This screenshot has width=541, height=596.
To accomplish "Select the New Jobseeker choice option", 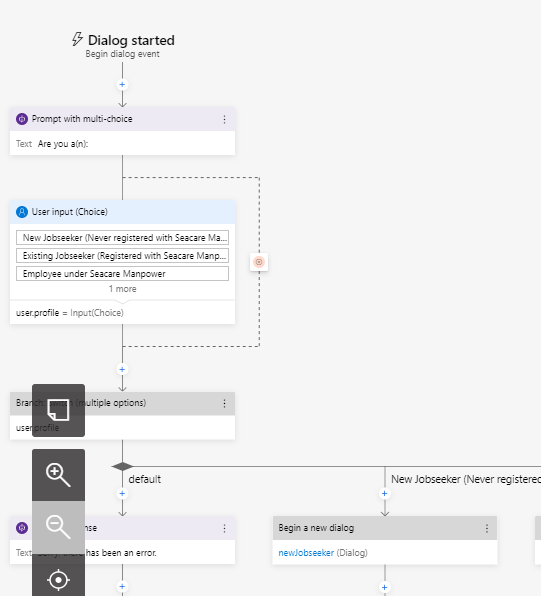I will click(x=122, y=238).
